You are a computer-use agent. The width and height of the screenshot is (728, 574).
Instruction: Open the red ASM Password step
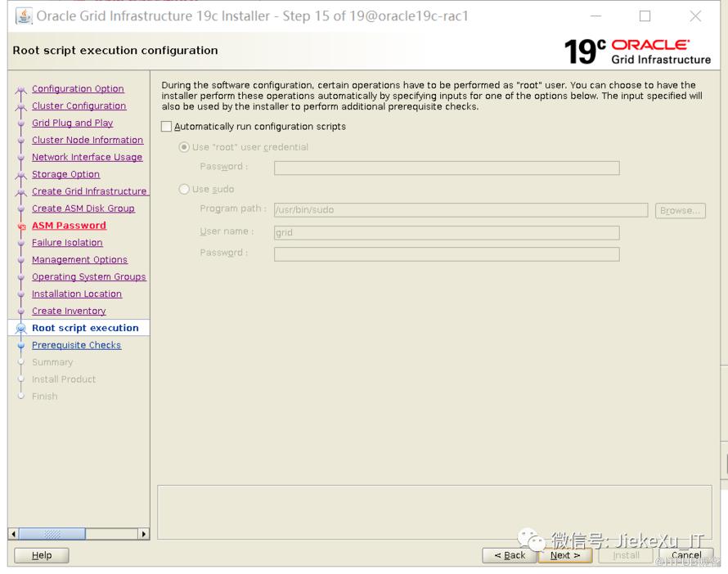[x=70, y=226]
